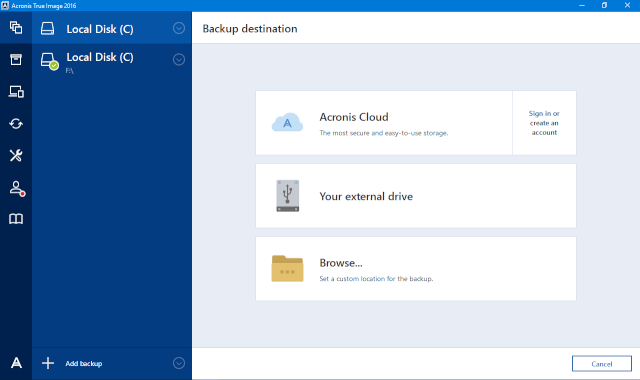Expand options for the selected Local Disk (C) backup
The height and width of the screenshot is (380, 640).
179,28
